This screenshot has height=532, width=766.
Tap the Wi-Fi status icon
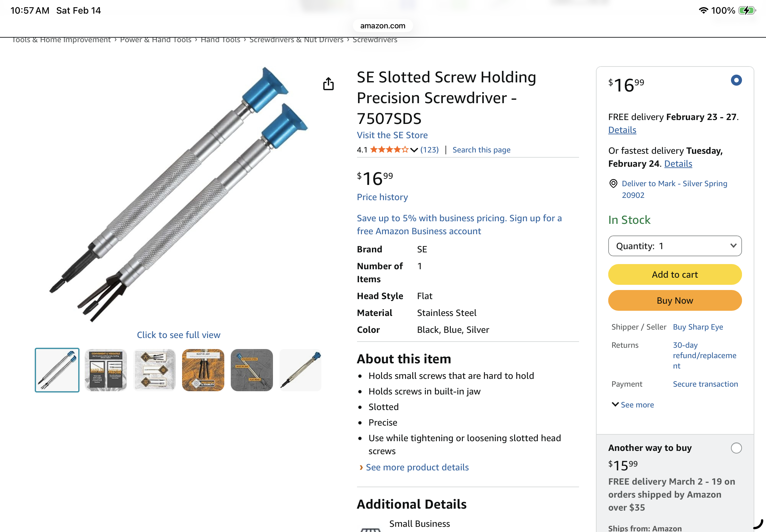tap(703, 11)
